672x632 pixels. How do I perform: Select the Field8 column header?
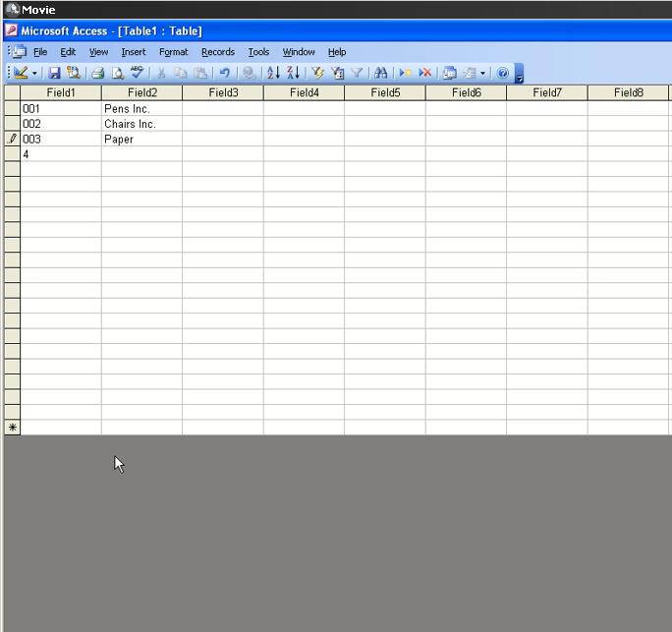(629, 92)
